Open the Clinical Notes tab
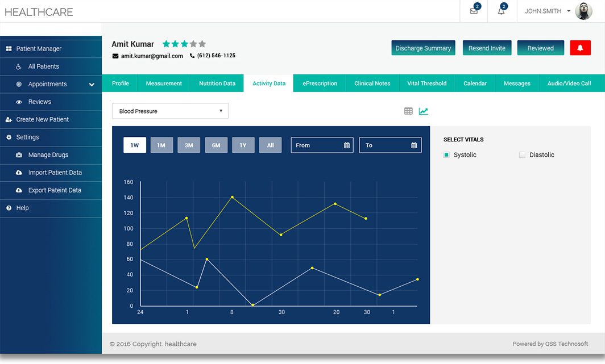The height and width of the screenshot is (364, 605). (372, 83)
